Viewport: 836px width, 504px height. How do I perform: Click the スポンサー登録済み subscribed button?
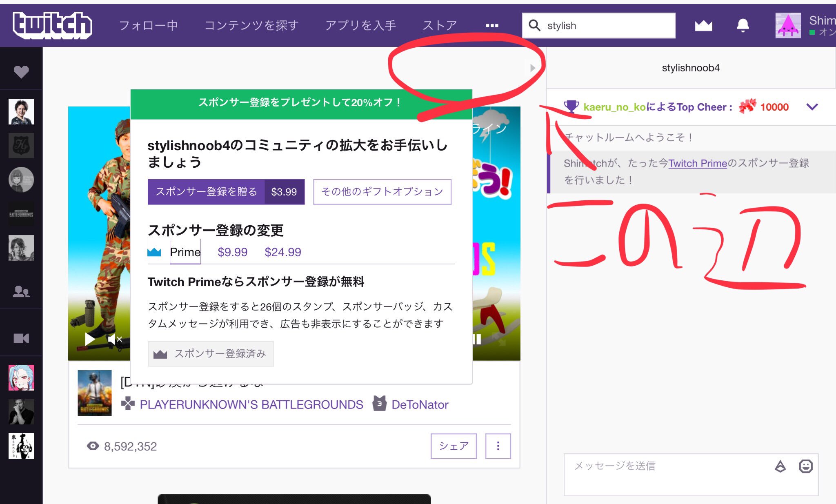click(x=211, y=354)
